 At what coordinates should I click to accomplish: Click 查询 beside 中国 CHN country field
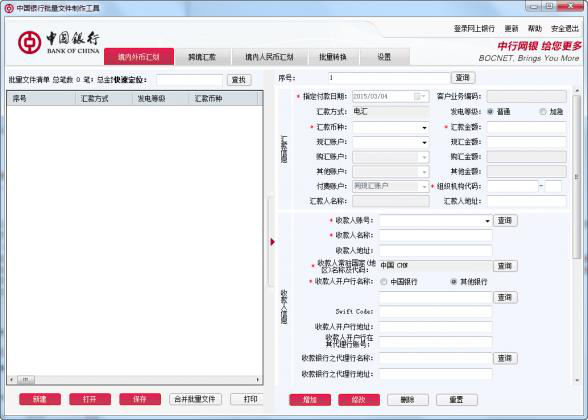click(x=505, y=266)
